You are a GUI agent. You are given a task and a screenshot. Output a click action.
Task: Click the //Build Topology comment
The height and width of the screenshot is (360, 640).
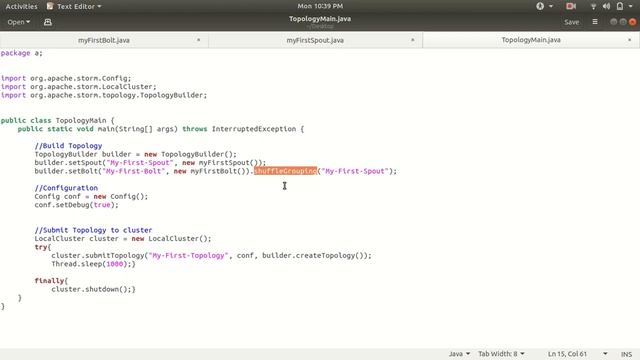pos(68,146)
